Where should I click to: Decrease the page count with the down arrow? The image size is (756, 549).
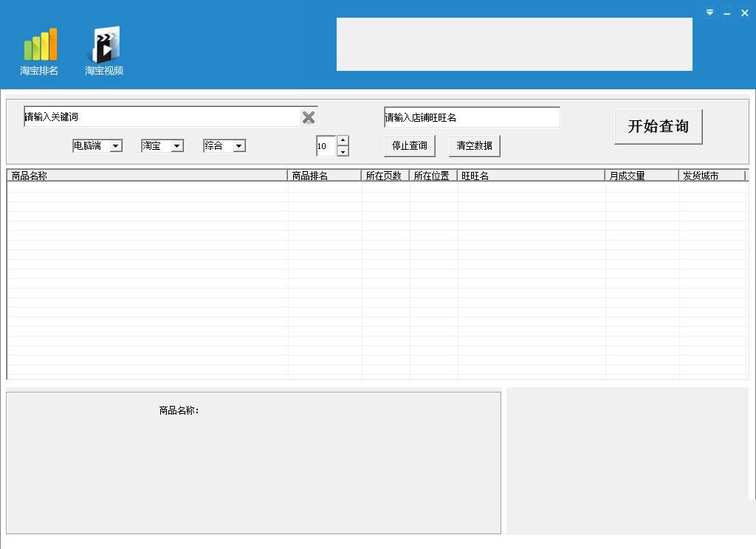click(x=343, y=151)
